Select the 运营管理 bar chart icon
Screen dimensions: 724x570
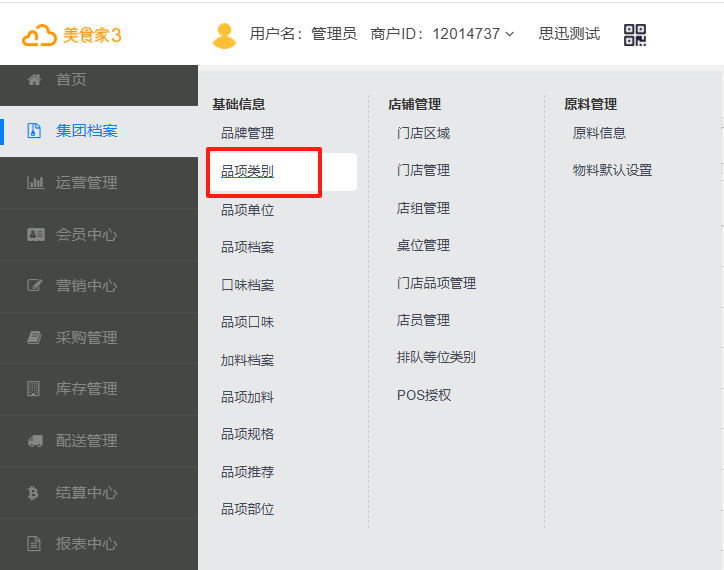click(x=35, y=183)
